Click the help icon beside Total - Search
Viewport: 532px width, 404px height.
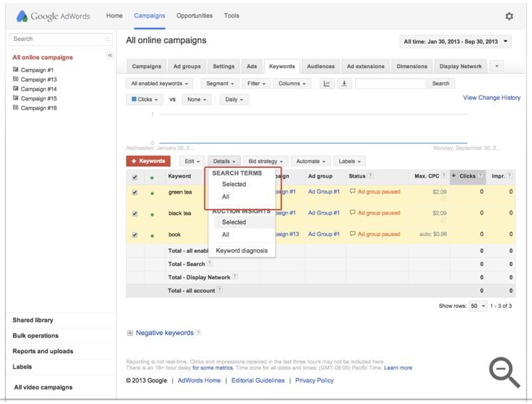click(x=210, y=263)
